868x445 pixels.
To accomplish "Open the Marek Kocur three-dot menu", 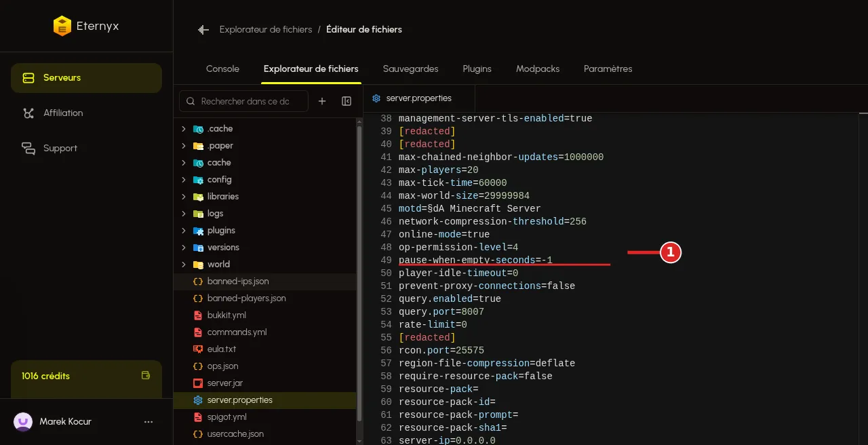I will coord(149,422).
